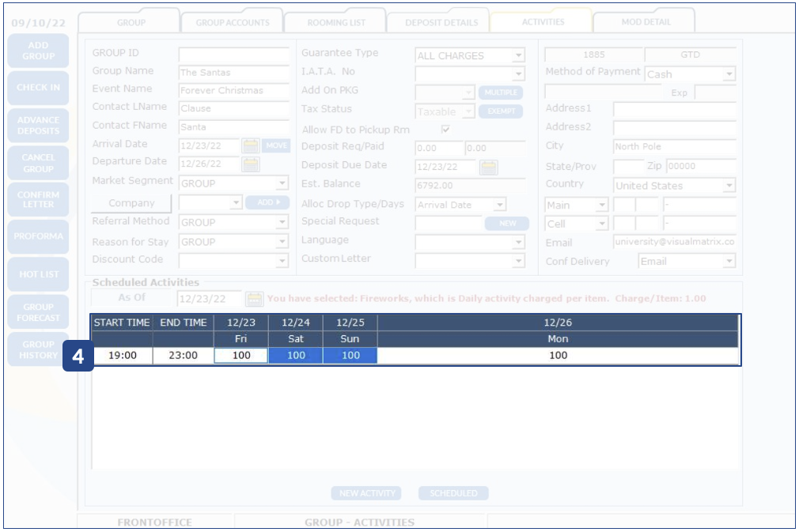Click the New Activity button
Image resolution: width=799 pixels, height=532 pixels.
tap(365, 493)
